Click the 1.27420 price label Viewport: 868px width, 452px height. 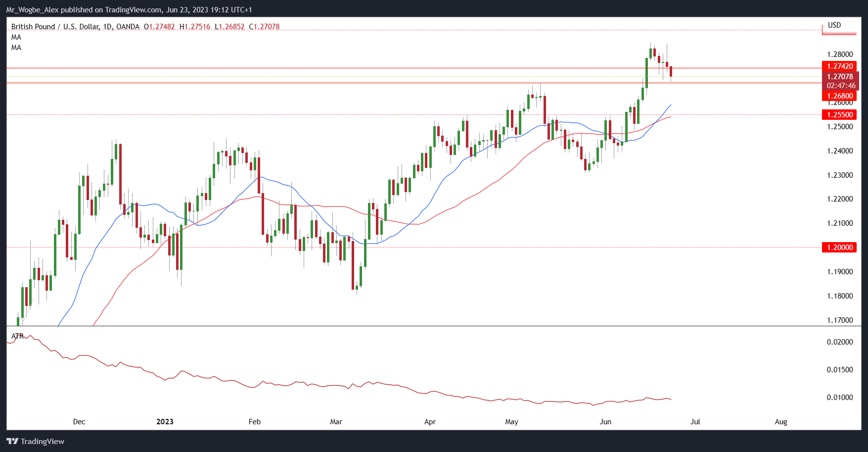tap(839, 66)
